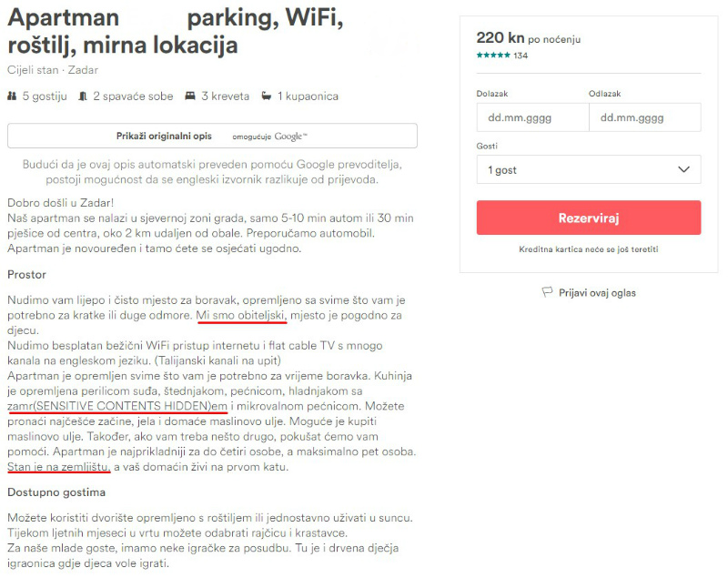Viewport: 728px width, 578px height.
Task: Click the Dolazak date input field
Action: (x=532, y=117)
